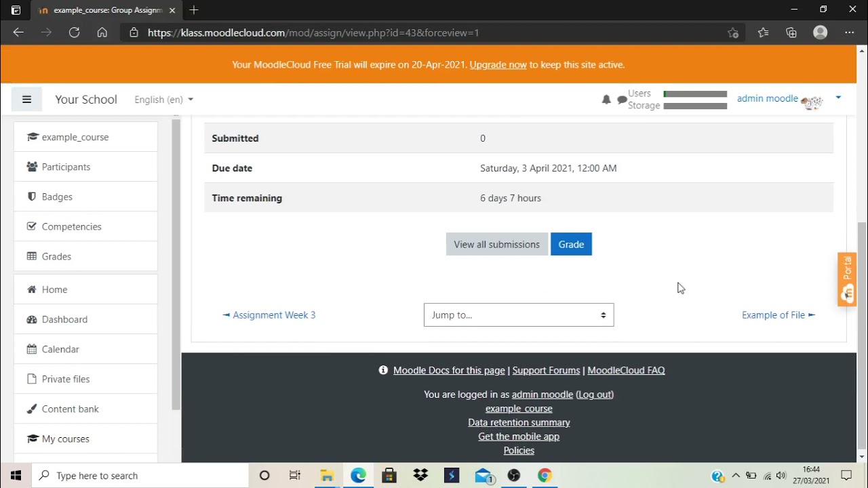The width and height of the screenshot is (868, 488).
Task: Open a new browser tab
Action: coord(194,10)
